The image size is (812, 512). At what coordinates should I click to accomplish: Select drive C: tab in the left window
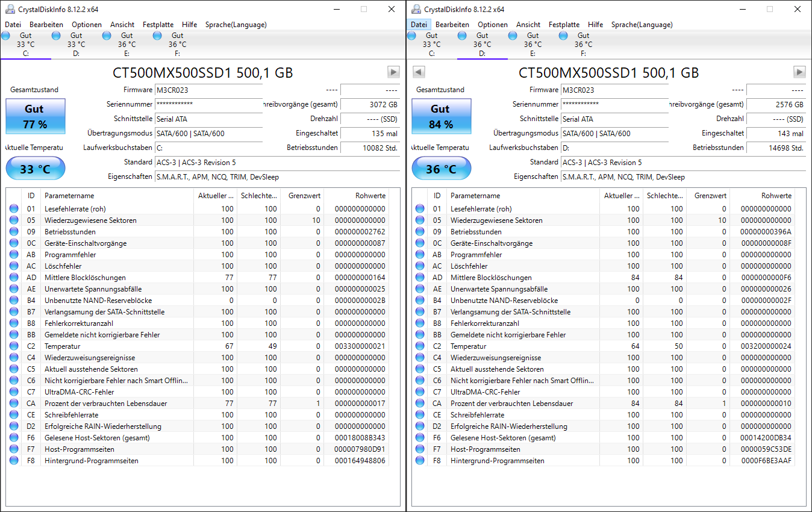point(26,45)
